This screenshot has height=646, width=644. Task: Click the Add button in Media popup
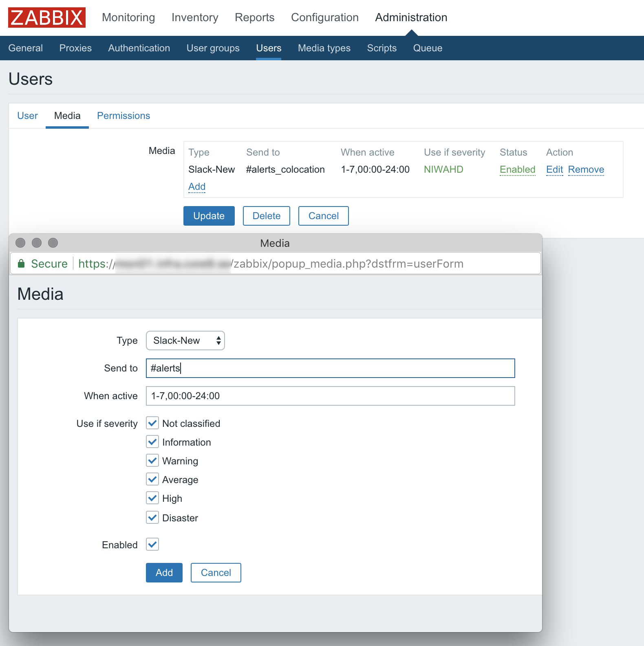164,573
